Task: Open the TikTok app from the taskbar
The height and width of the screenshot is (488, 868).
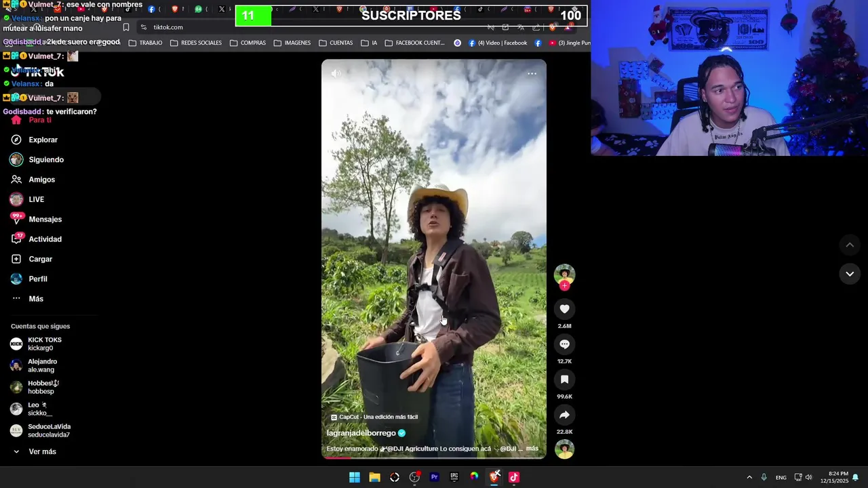Action: point(514,477)
